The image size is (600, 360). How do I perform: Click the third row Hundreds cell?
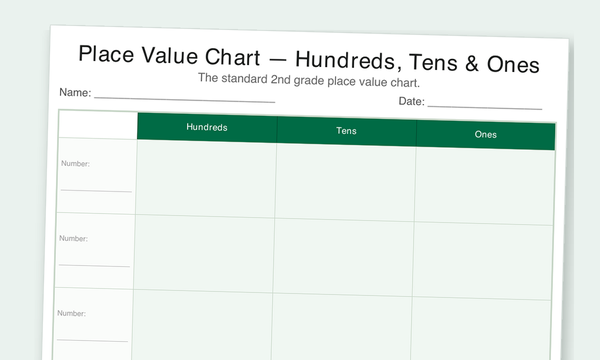pyautogui.click(x=202, y=325)
